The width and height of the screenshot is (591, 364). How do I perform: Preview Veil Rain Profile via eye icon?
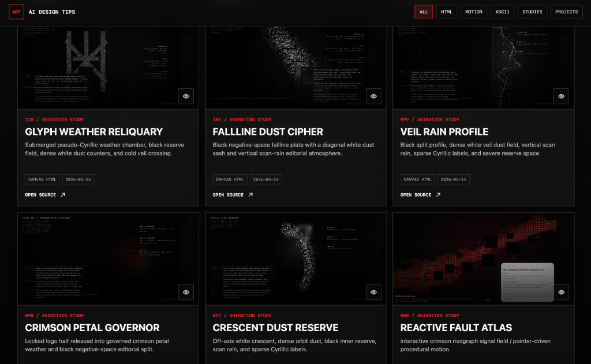[561, 96]
